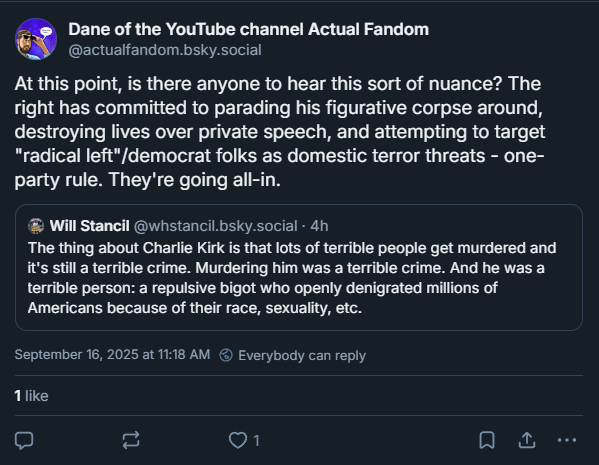Click the @whstancil.bsky.social handle
This screenshot has height=465, width=599.
(x=215, y=226)
